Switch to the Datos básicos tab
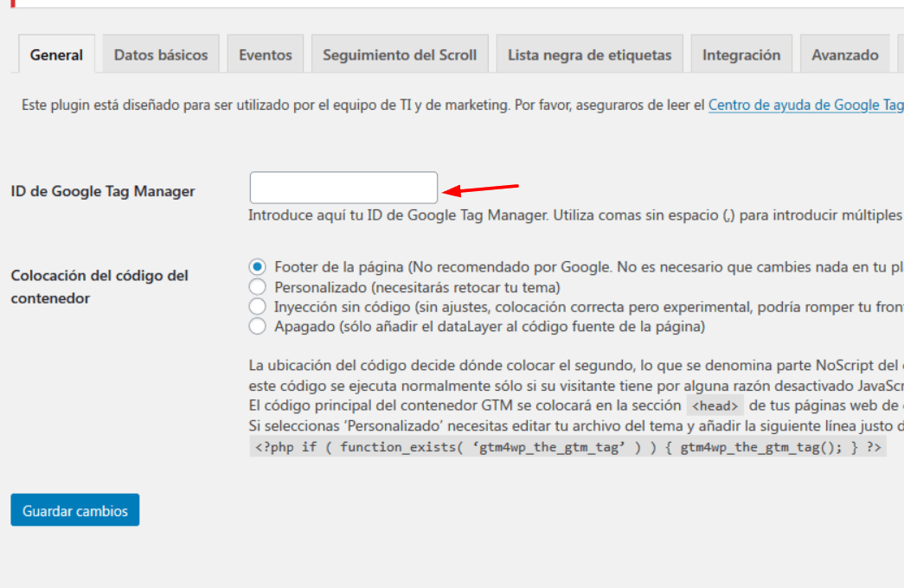This screenshot has height=588, width=904. 161,54
